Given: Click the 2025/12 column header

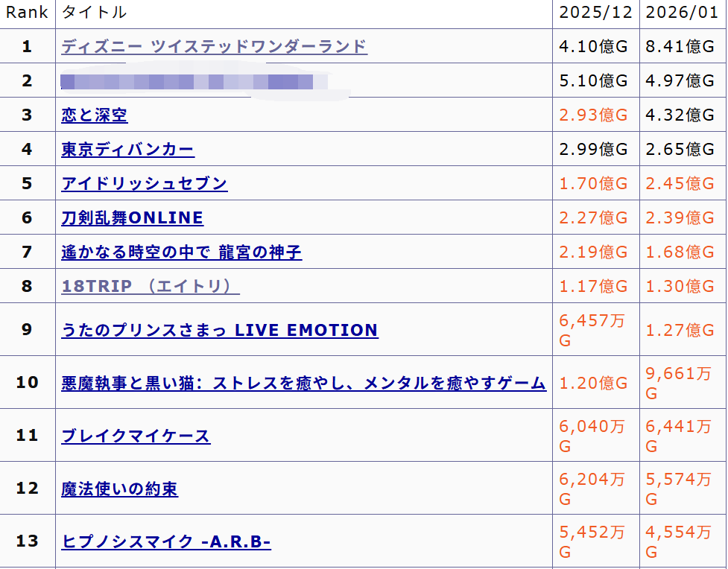Looking at the screenshot, I should [x=595, y=13].
